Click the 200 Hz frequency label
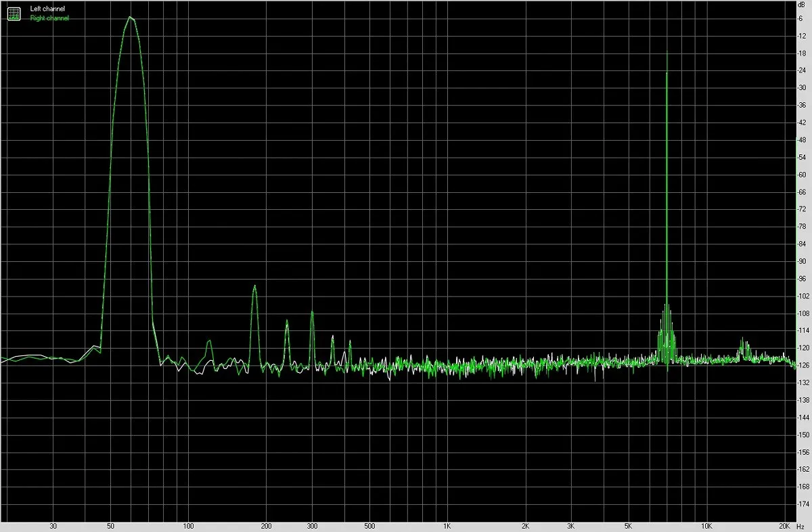Viewport: 812px width, 532px height. (267, 526)
